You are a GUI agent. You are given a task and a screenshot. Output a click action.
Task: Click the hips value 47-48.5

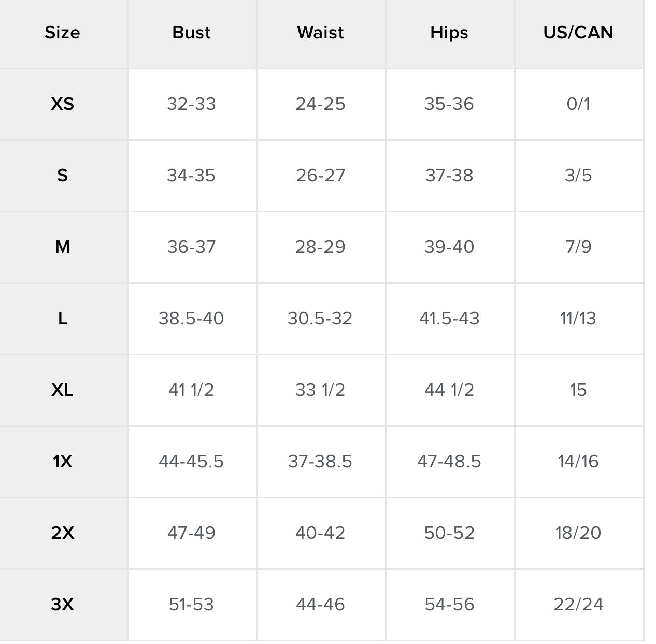(449, 462)
